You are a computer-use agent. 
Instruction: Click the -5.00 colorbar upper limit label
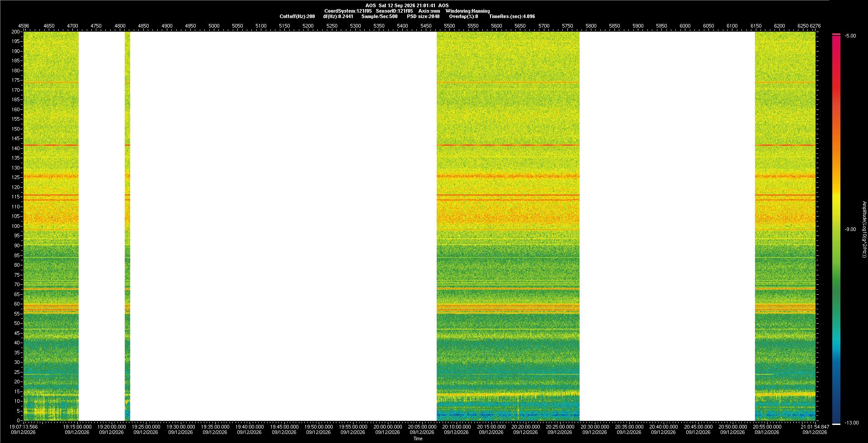(850, 36)
